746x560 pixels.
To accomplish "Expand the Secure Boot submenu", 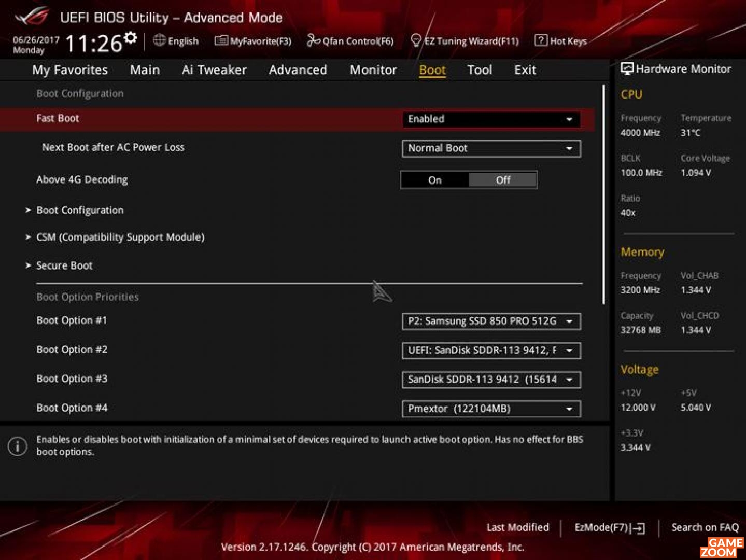I will click(x=64, y=265).
